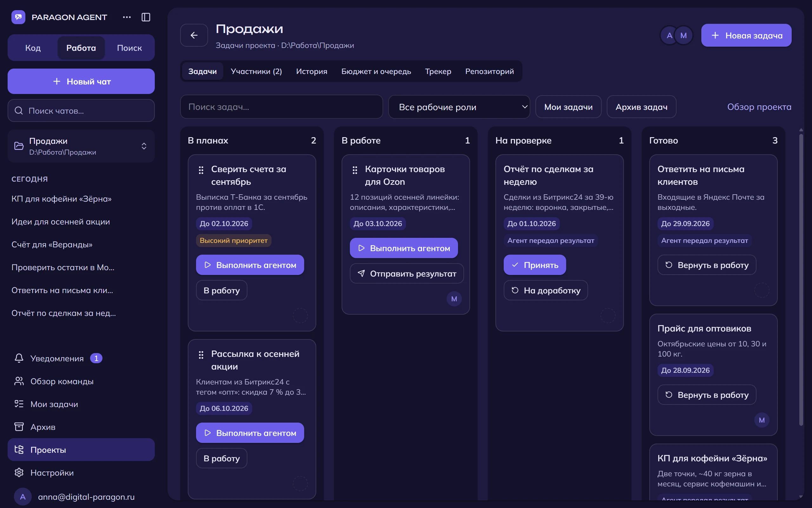
Task: Open the История tab
Action: point(312,71)
